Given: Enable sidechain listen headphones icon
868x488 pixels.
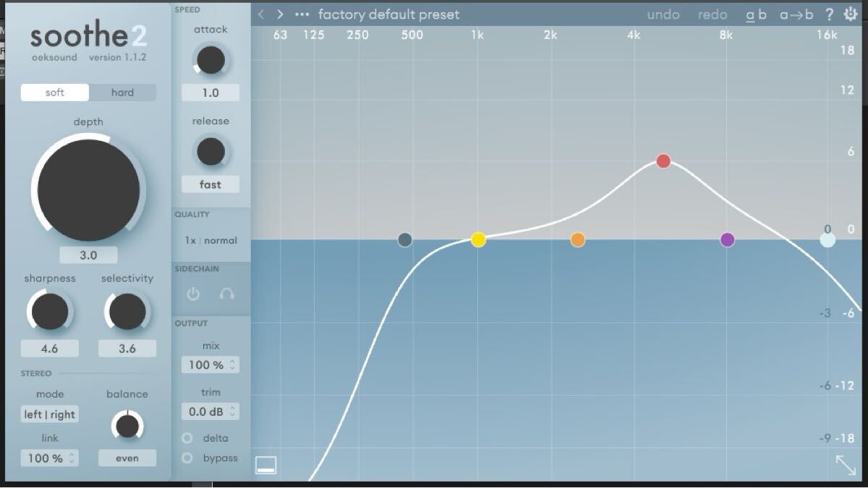Looking at the screenshot, I should [226, 294].
